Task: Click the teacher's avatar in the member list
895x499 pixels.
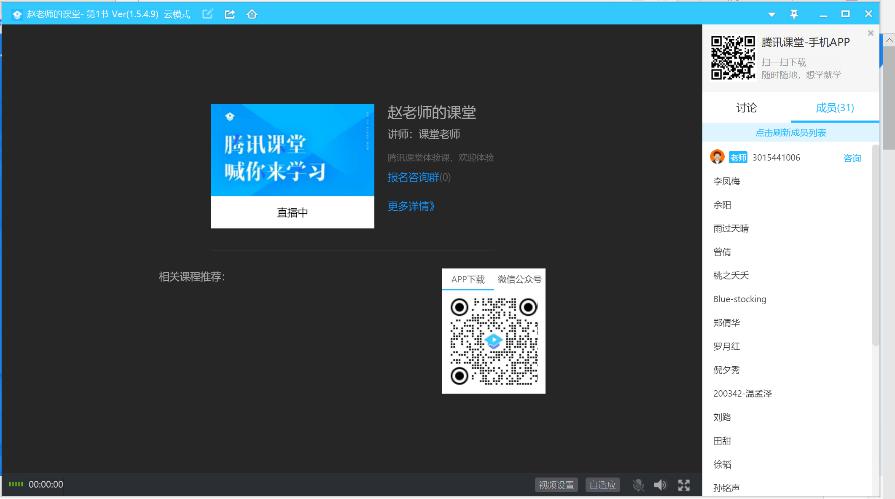Action: [x=717, y=157]
